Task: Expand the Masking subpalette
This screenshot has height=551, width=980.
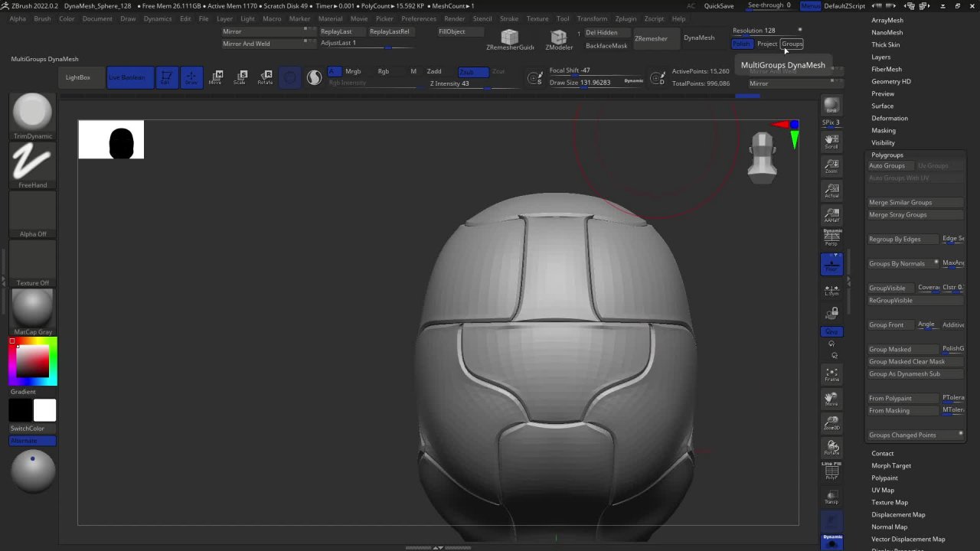Action: pos(883,130)
